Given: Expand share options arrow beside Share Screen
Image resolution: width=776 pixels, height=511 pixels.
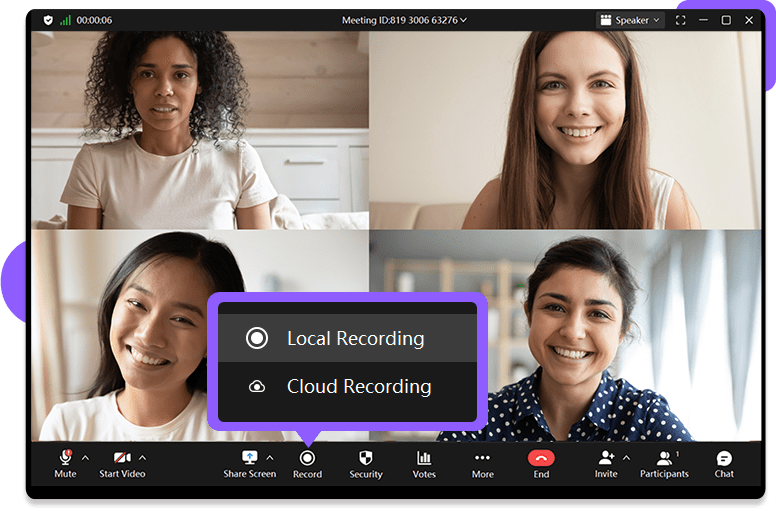Looking at the screenshot, I should tap(270, 458).
